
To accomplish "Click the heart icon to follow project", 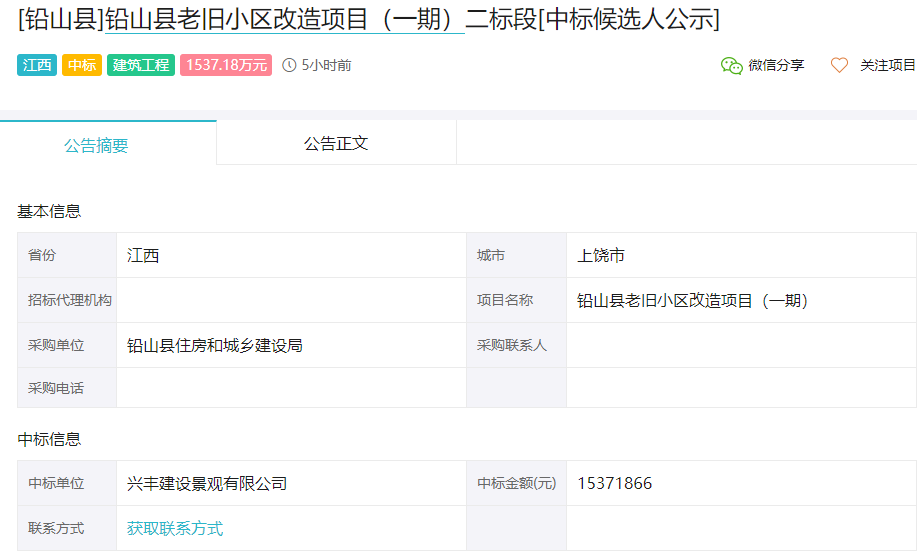I will coord(839,65).
